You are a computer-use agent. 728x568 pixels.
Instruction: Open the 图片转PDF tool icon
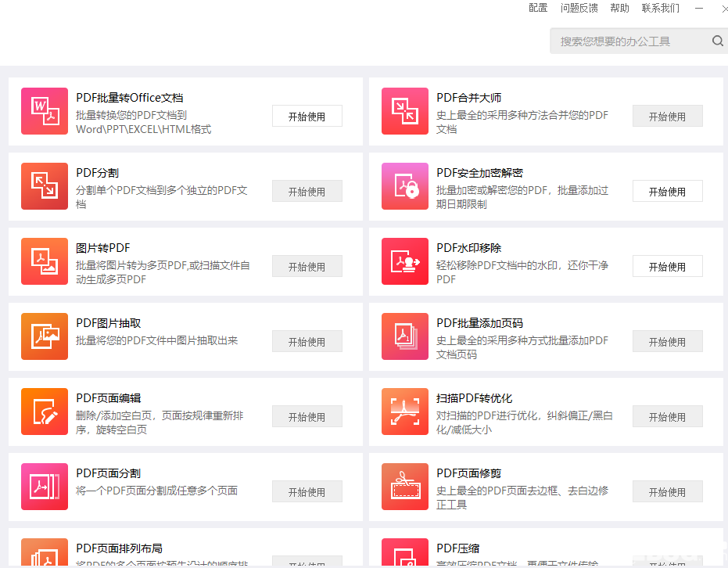tap(45, 261)
